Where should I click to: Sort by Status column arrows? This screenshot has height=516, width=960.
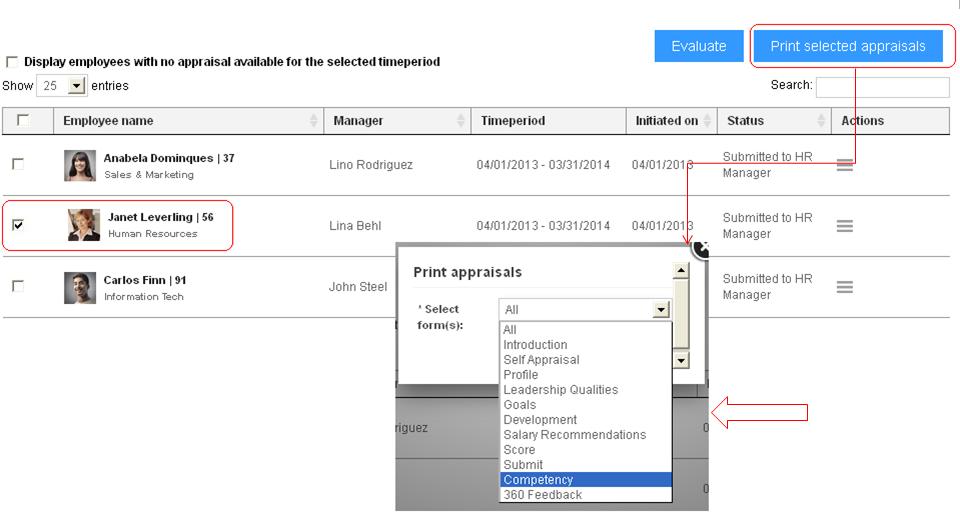coord(821,121)
